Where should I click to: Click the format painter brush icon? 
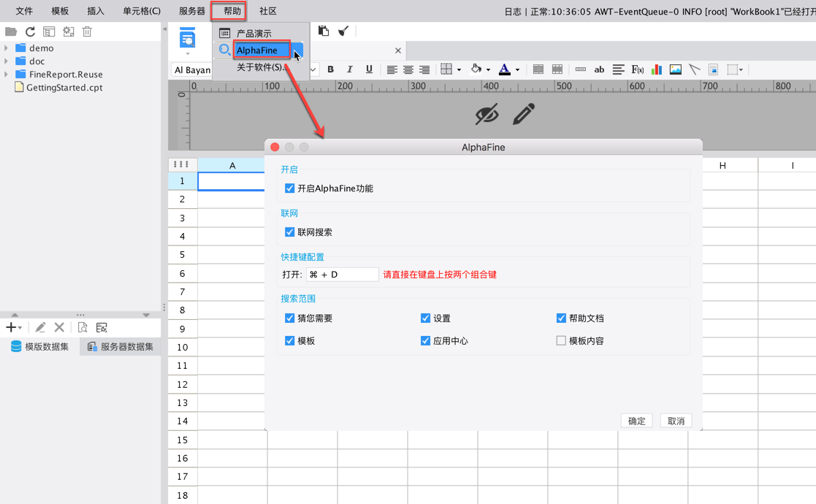(x=343, y=31)
